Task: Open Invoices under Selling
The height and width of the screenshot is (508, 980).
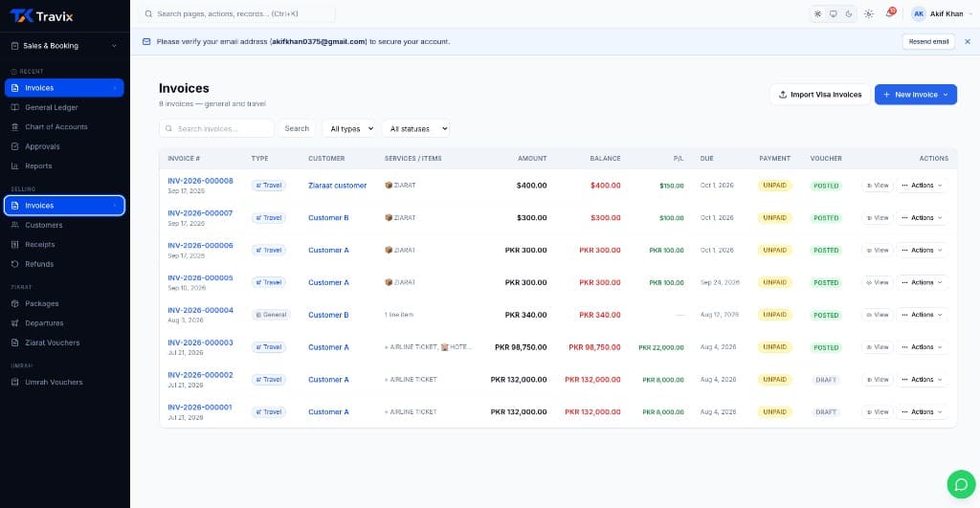Action: click(x=64, y=206)
